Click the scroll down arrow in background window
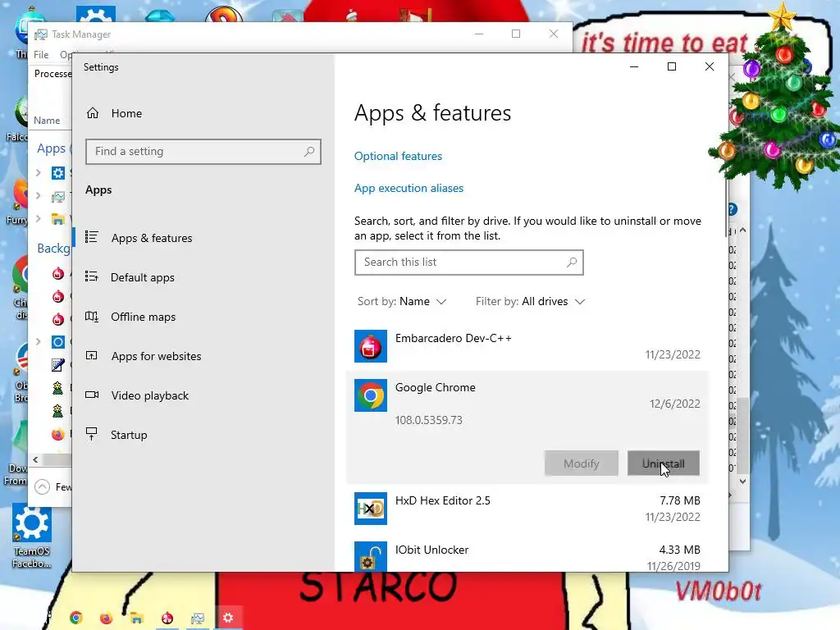 click(742, 482)
